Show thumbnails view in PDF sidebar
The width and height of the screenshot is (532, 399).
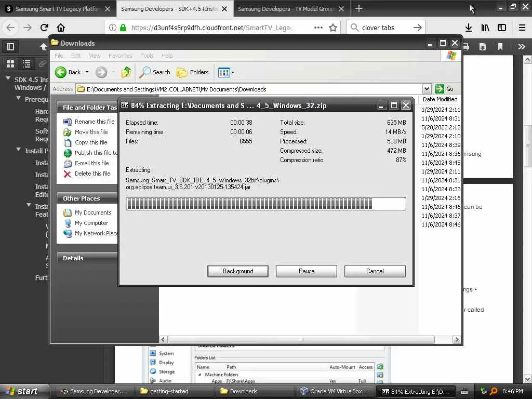pos(10,63)
